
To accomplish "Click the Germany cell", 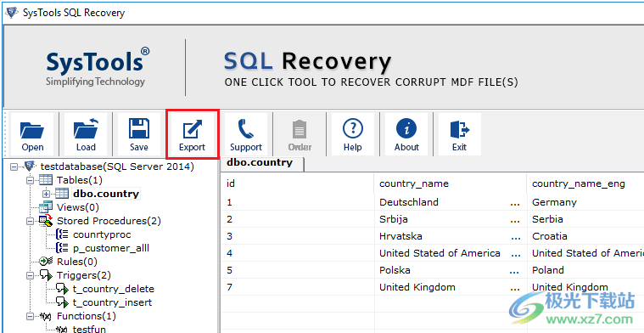I will (585, 202).
